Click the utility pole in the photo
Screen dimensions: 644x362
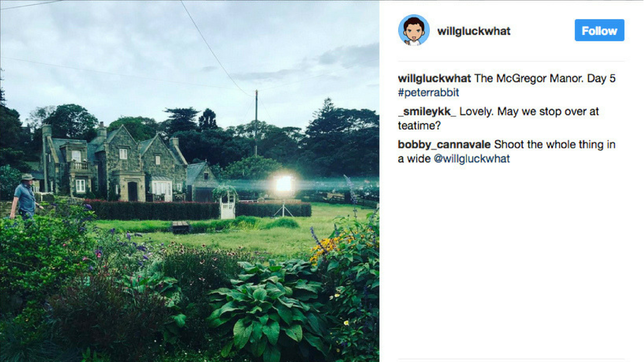[x=256, y=123]
